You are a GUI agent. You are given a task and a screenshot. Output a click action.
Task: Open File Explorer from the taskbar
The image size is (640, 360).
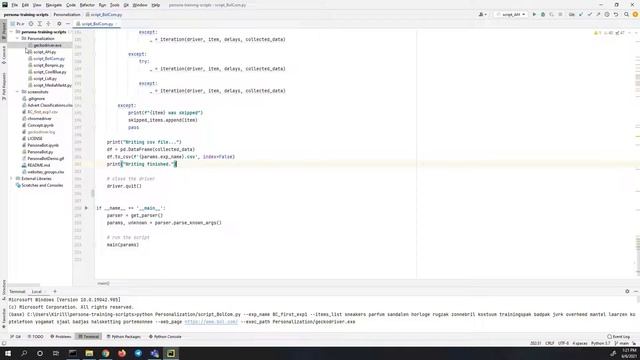pos(89,353)
